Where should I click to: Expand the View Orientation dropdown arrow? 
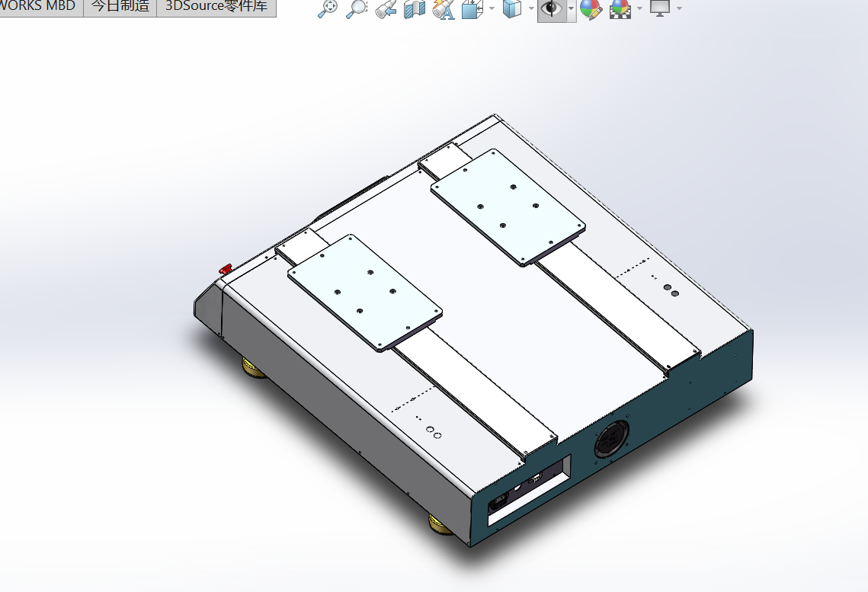[492, 8]
